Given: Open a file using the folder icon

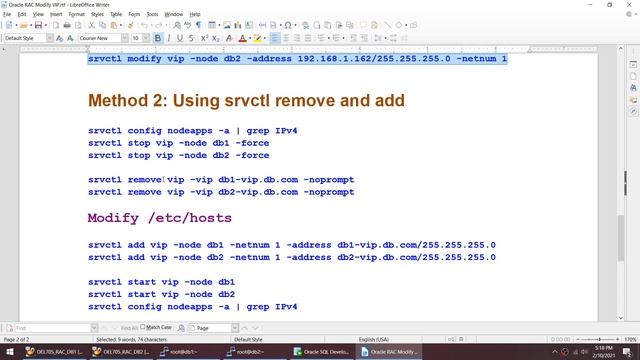Looking at the screenshot, I should tap(24, 25).
